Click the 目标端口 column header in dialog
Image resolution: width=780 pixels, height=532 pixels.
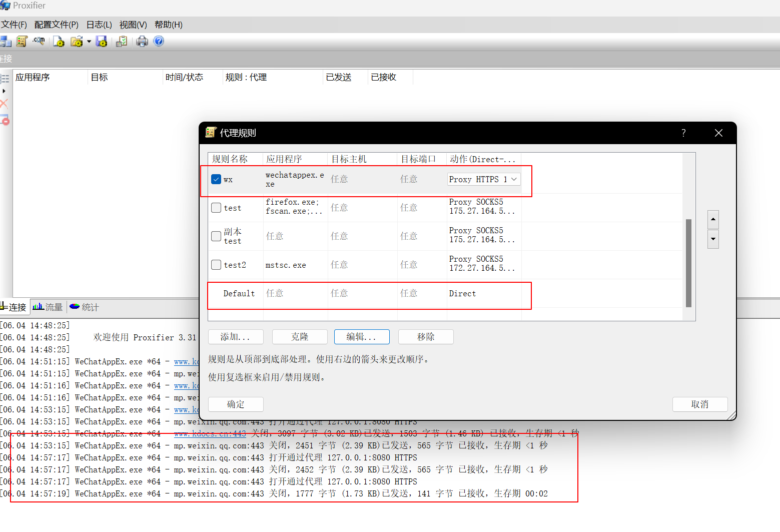coord(422,159)
